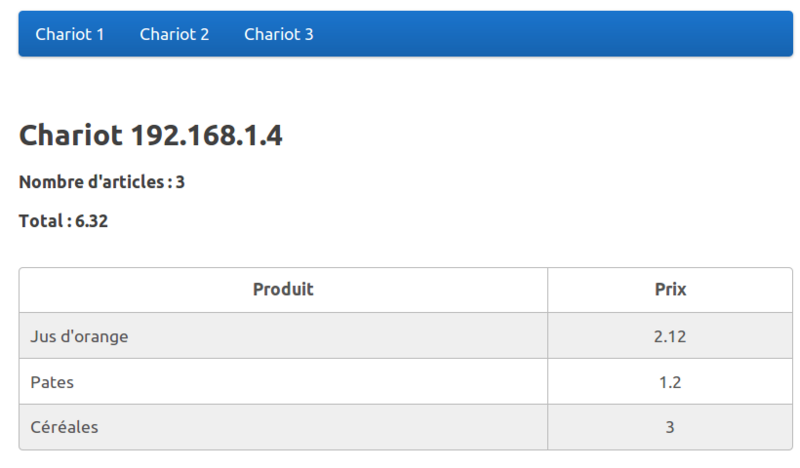800x468 pixels.
Task: Click the article count value 3
Action: click(x=180, y=182)
